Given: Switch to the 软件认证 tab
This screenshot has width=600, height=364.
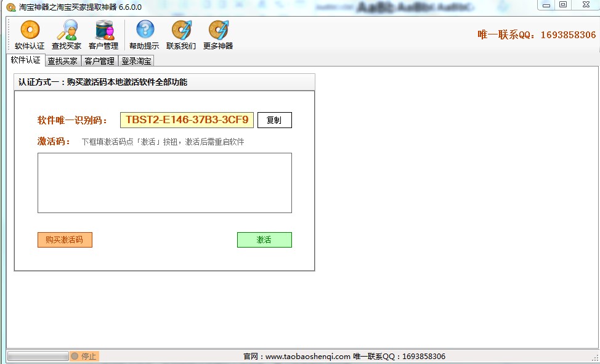Looking at the screenshot, I should click(x=26, y=60).
